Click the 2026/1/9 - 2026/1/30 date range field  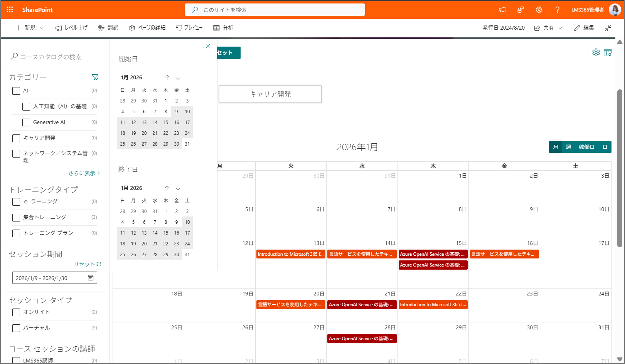55,278
